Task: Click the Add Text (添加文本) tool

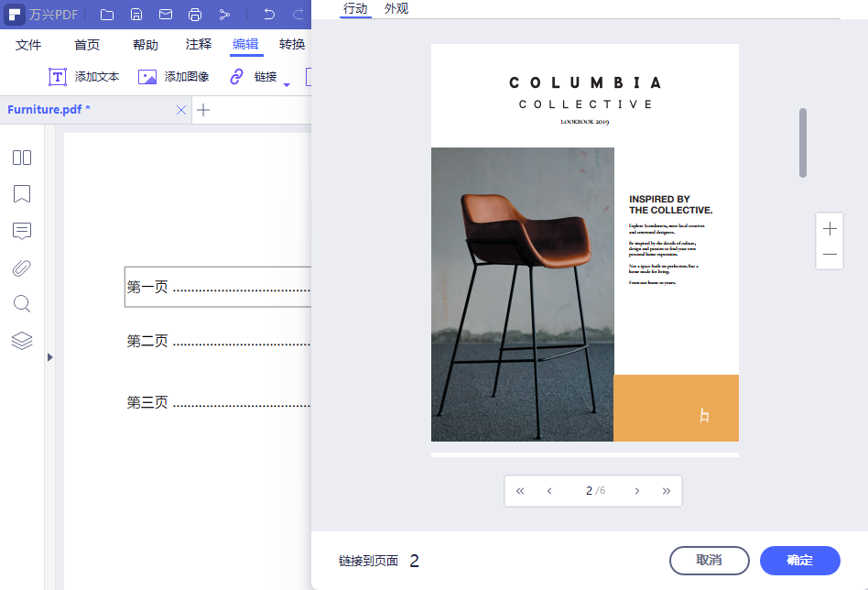Action: click(83, 77)
